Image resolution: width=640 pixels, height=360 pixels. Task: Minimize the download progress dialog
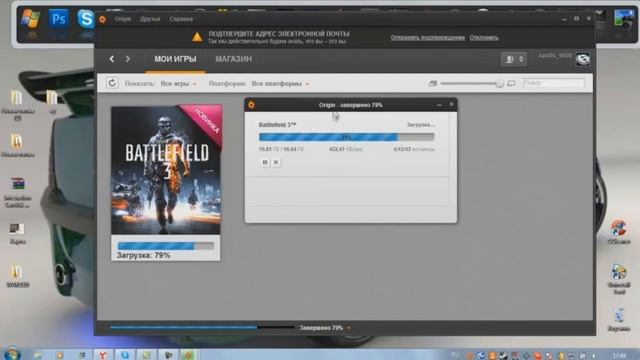(x=439, y=105)
